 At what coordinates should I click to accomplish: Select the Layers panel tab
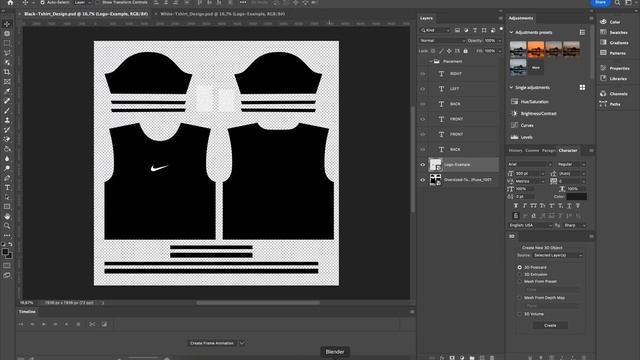[x=426, y=18]
